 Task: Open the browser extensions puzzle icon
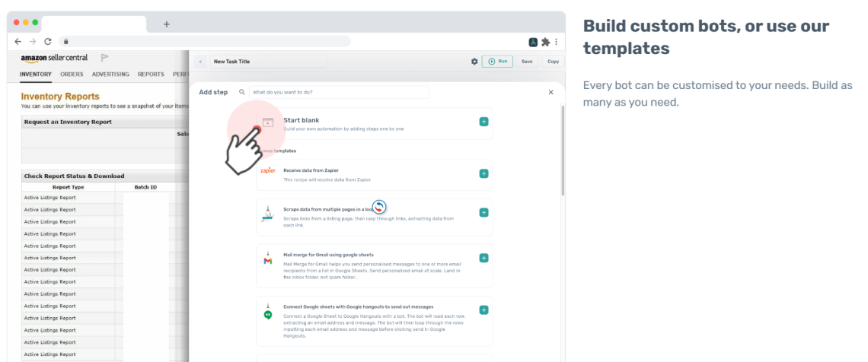click(x=545, y=42)
